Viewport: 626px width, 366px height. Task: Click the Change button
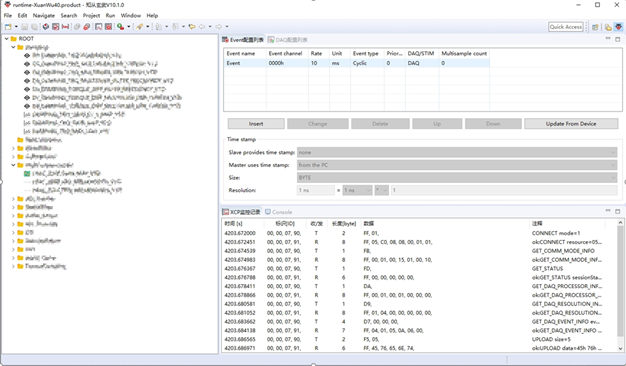[x=318, y=124]
